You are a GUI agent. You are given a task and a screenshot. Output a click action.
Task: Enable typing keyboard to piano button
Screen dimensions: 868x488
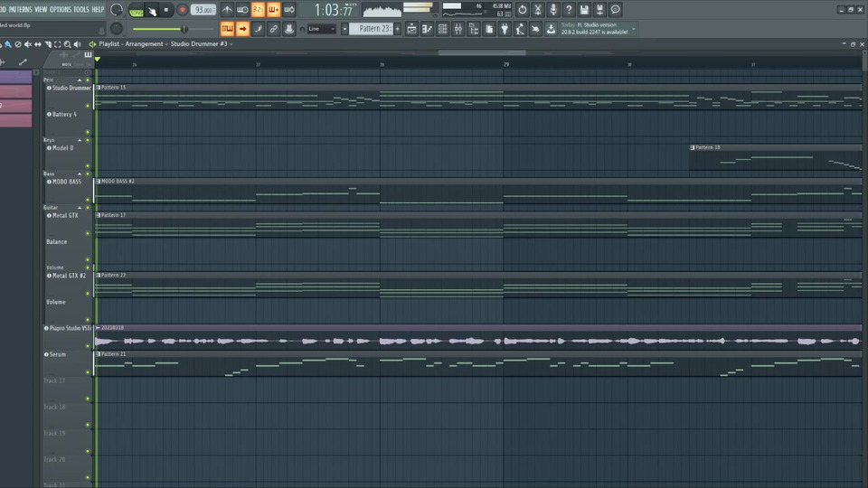[x=227, y=29]
